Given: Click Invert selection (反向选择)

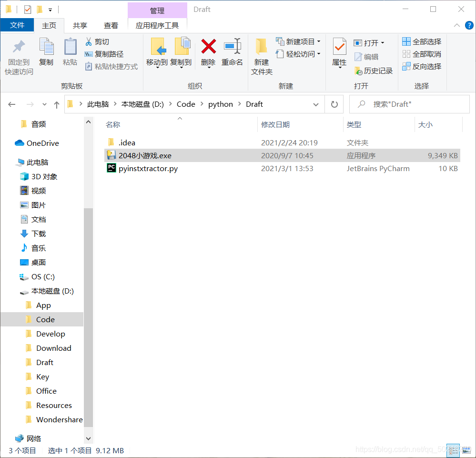Looking at the screenshot, I should pos(422,66).
